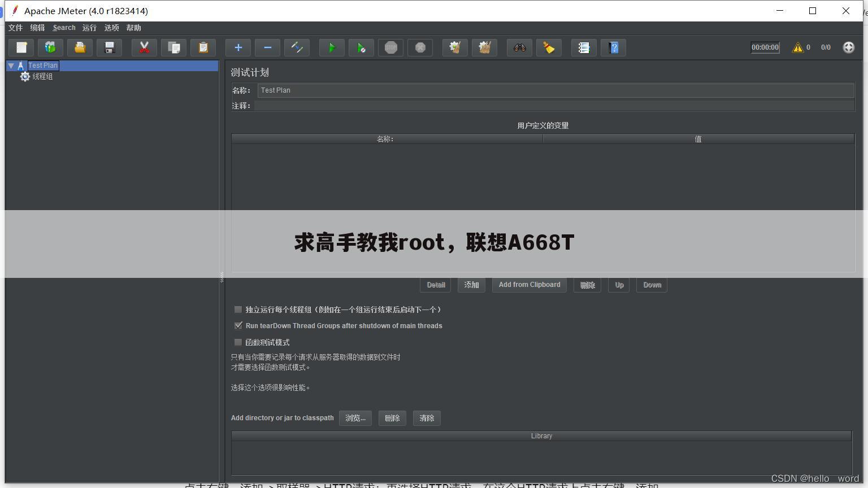Open the 选项 menu
Image resolution: width=868 pixels, height=488 pixels.
(x=111, y=28)
